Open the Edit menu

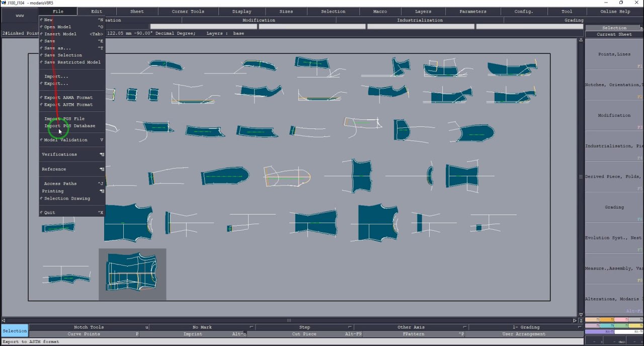97,11
